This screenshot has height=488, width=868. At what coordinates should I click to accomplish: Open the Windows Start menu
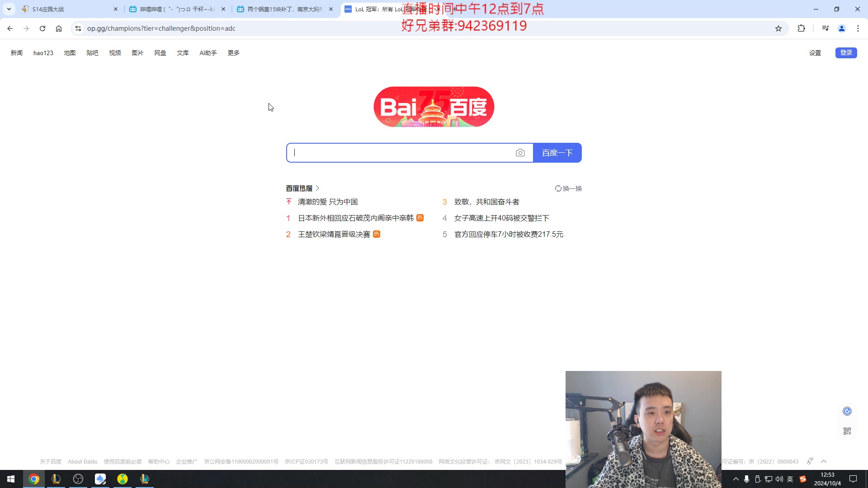(11, 479)
